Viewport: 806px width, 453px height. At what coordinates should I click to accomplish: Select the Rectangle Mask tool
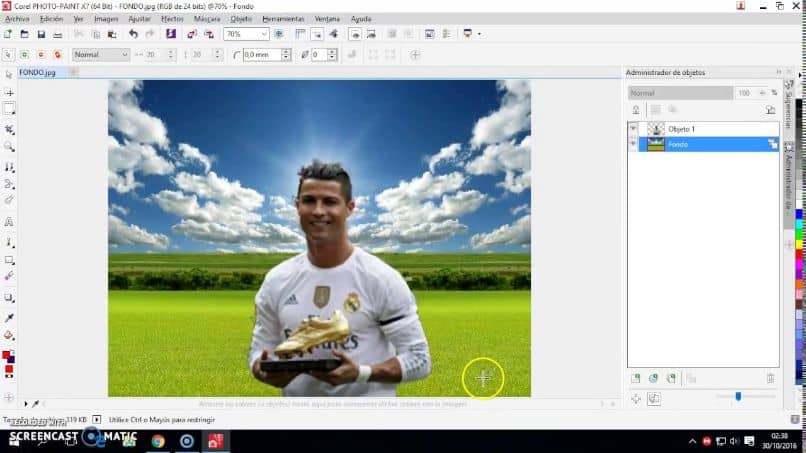[9, 109]
